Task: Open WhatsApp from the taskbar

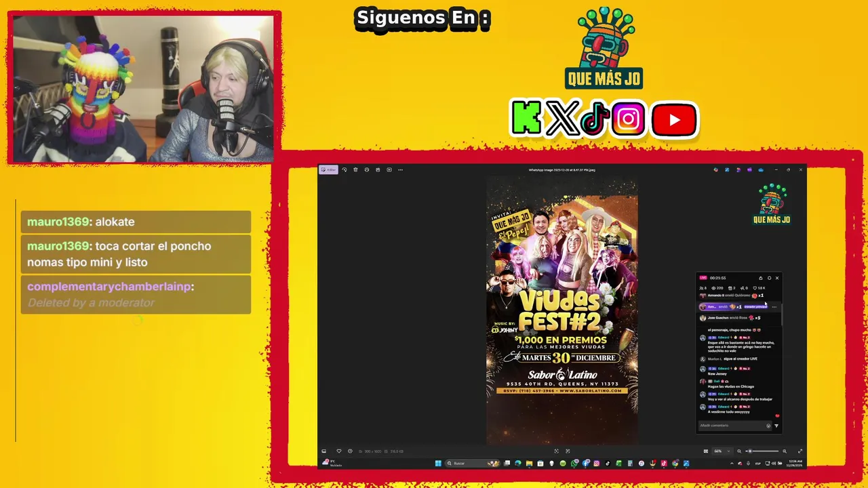Action: [574, 464]
